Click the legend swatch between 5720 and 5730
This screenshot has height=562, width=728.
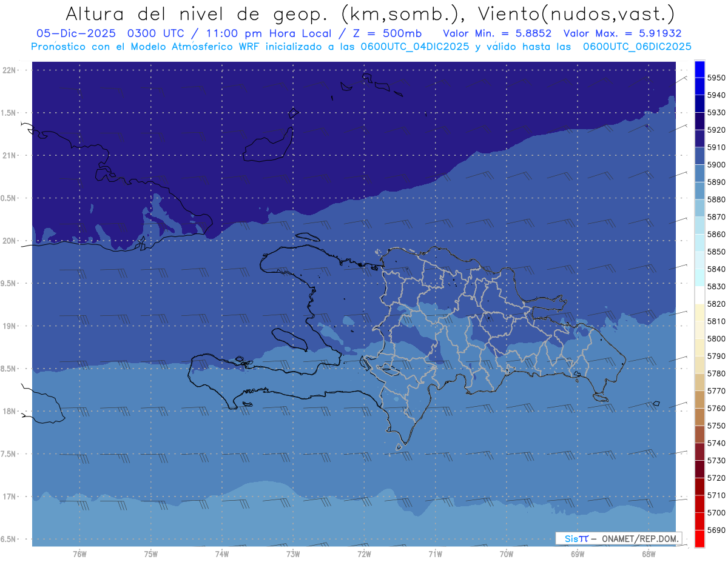coord(699,469)
